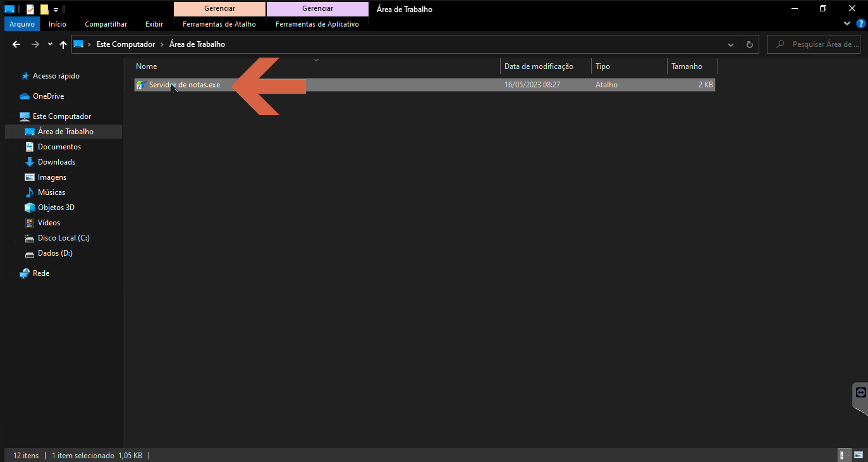Image resolution: width=868 pixels, height=462 pixels.
Task: Select Este Computador in navigation pane
Action: click(x=62, y=116)
